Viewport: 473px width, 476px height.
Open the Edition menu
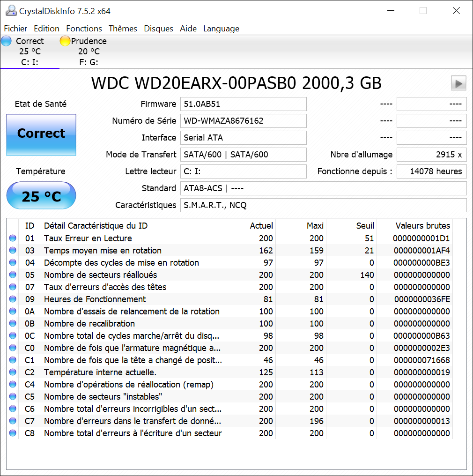click(x=46, y=29)
